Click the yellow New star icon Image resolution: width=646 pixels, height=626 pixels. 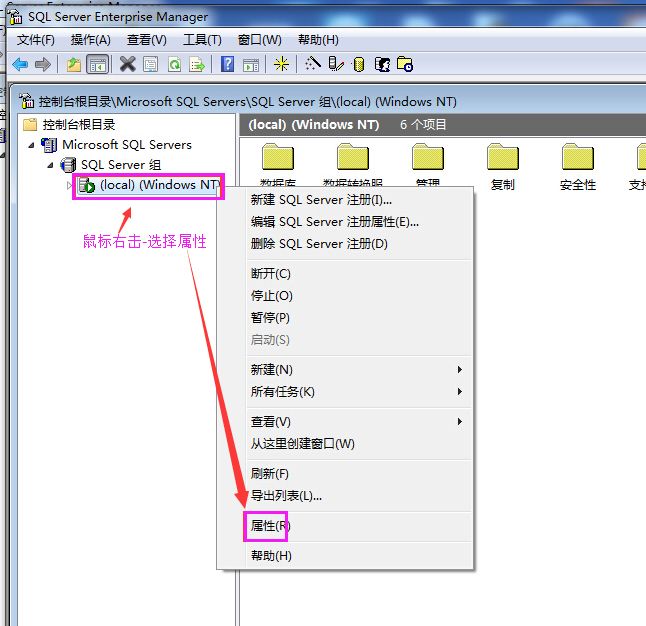(281, 64)
